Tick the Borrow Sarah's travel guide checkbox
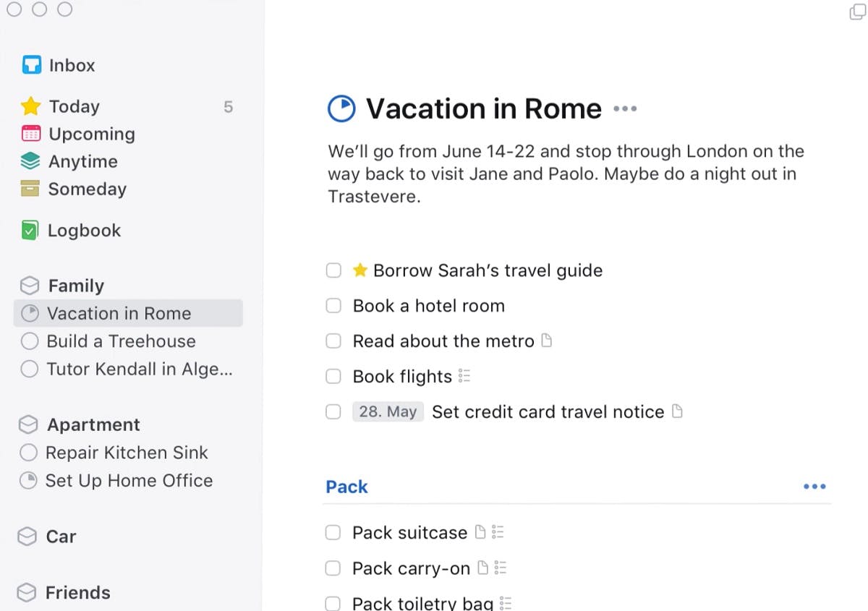The image size is (868, 611). click(333, 270)
